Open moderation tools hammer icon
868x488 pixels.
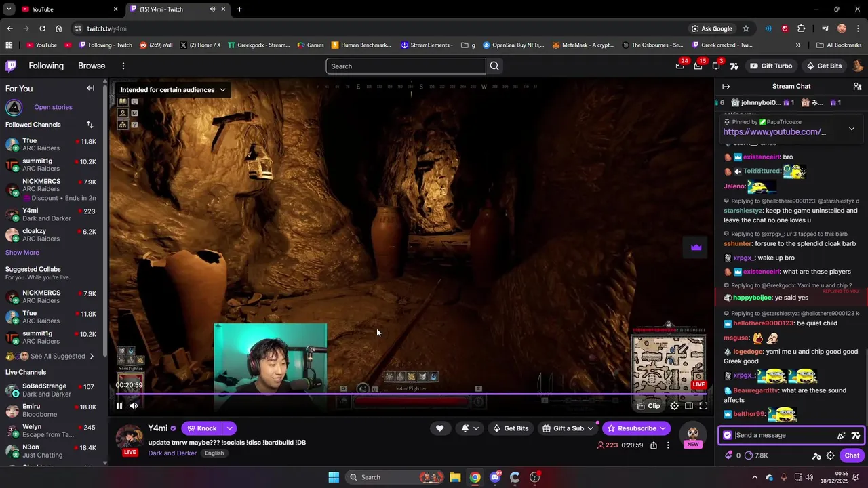pos(816,456)
